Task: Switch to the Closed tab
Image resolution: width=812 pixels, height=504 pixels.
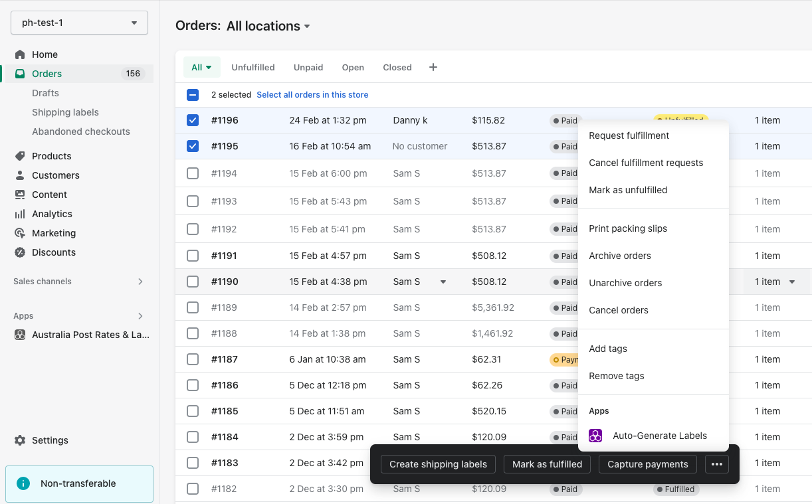Action: point(397,67)
